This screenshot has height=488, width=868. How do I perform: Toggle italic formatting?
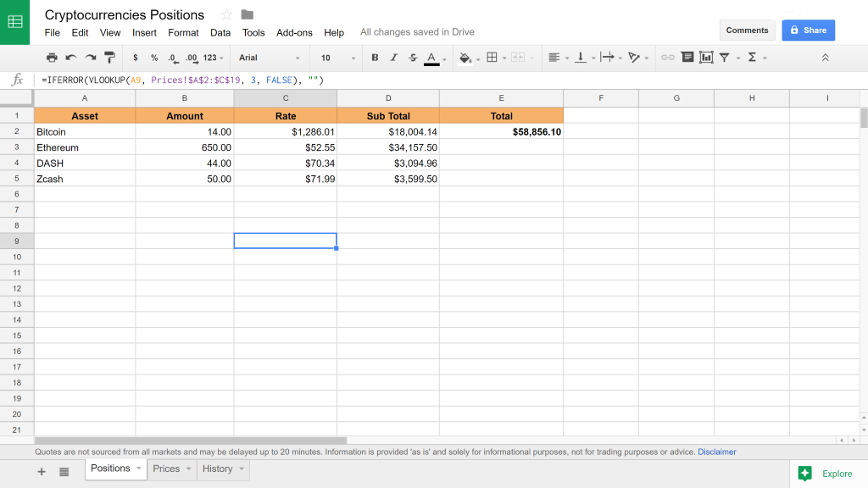point(393,58)
